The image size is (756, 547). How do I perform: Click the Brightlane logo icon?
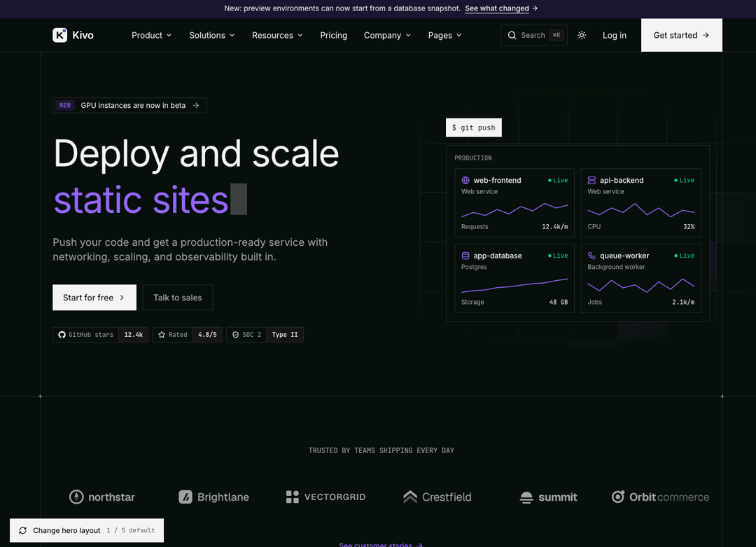185,497
